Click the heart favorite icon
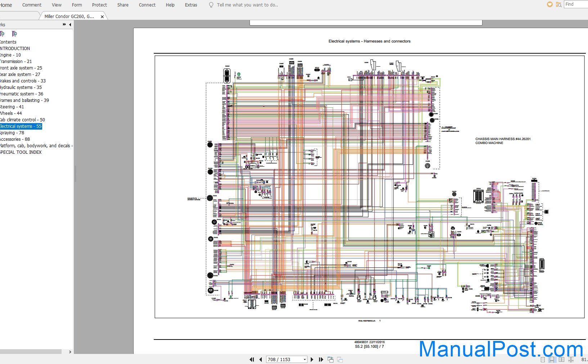This screenshot has height=364, width=588. coord(549,4)
